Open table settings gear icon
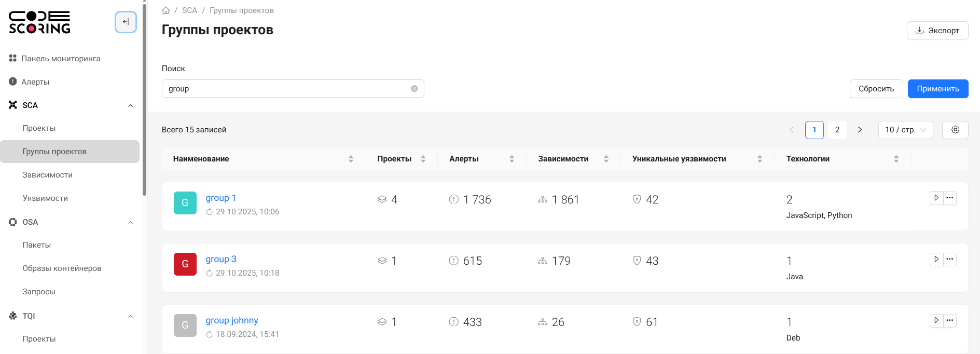The height and width of the screenshot is (354, 980). 955,130
